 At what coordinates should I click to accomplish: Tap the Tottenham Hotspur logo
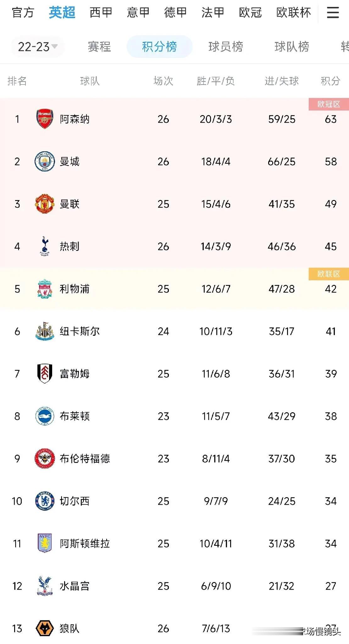[x=45, y=246]
